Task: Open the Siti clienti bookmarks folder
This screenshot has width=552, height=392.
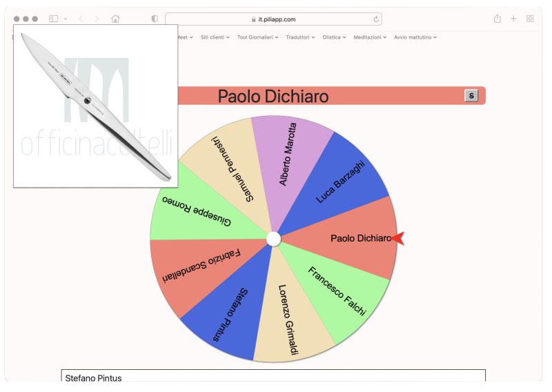Action: (x=215, y=37)
